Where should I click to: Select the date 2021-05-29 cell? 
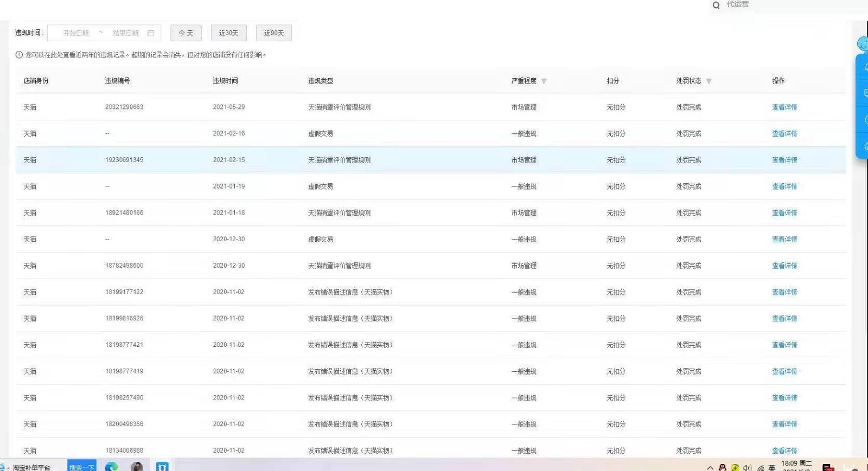[x=229, y=107]
